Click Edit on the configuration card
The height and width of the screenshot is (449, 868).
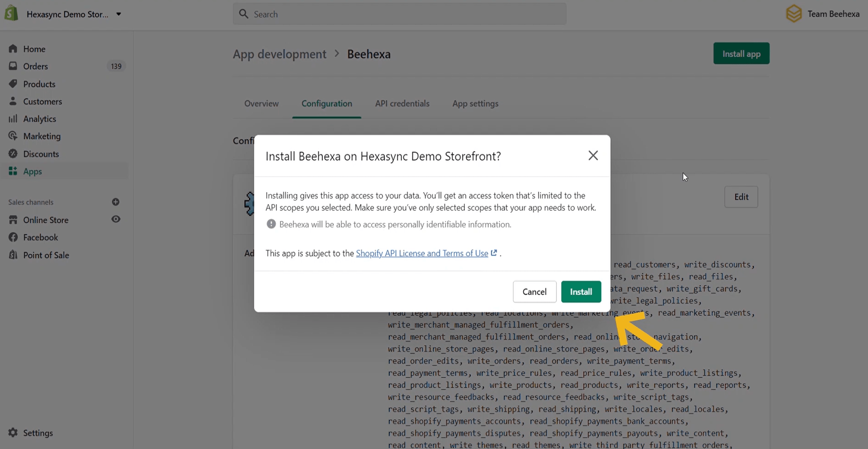pos(741,197)
